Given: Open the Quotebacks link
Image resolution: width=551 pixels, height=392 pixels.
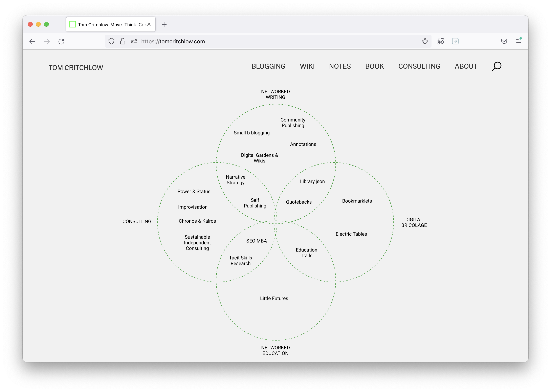Looking at the screenshot, I should pos(299,202).
